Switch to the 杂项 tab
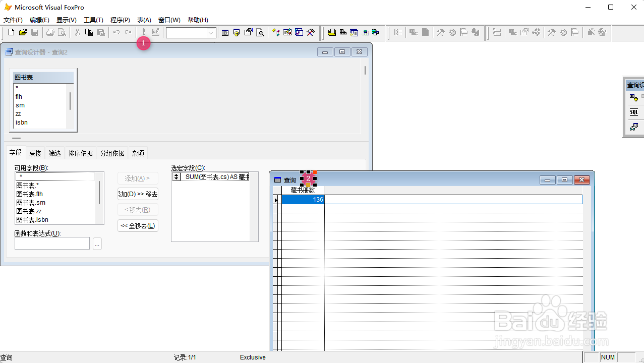The height and width of the screenshot is (363, 644). [x=138, y=153]
